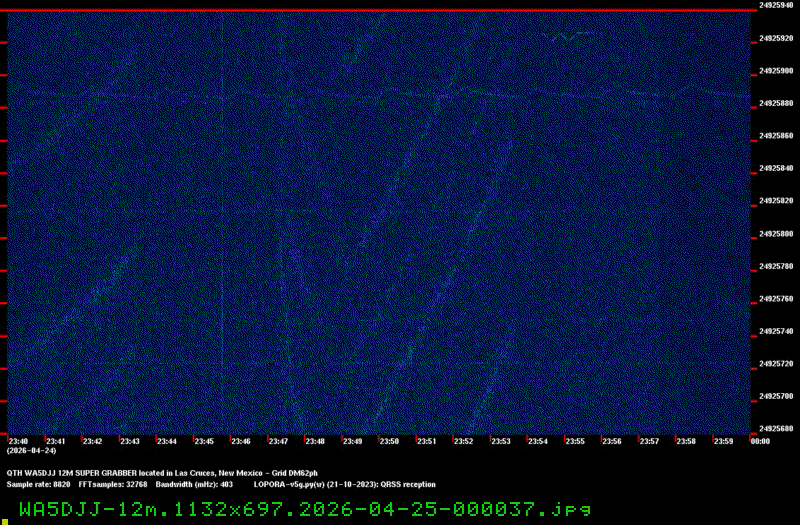800x525 pixels.
Task: Select the (2026-04-24) date label
Action: click(32, 451)
